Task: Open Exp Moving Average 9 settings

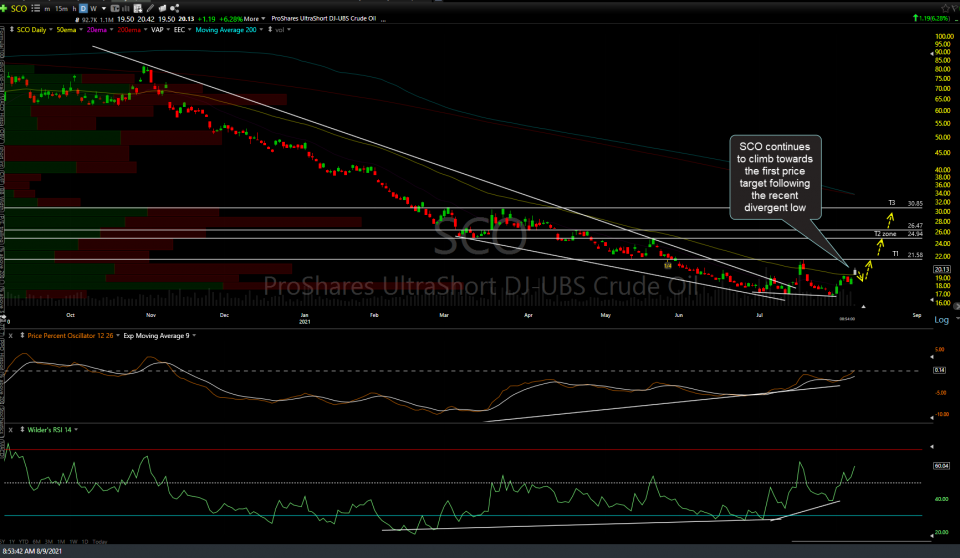Action: click(194, 336)
